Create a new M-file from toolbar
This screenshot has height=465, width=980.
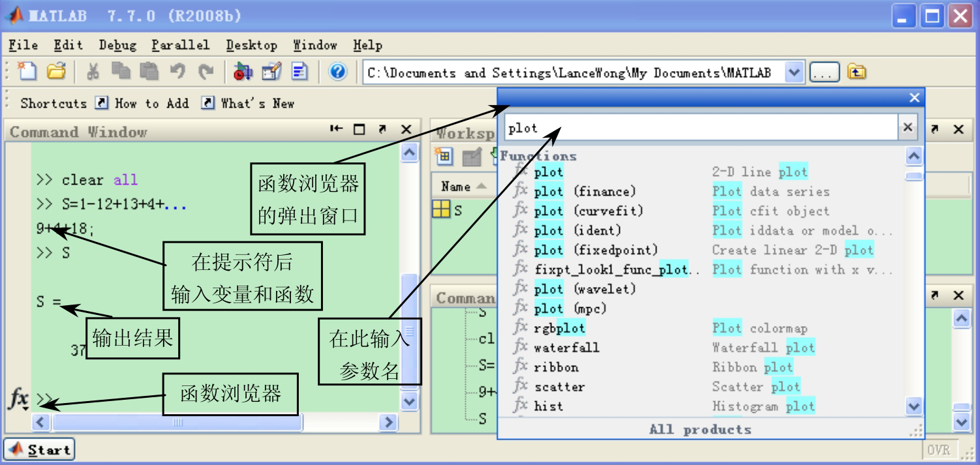27,72
